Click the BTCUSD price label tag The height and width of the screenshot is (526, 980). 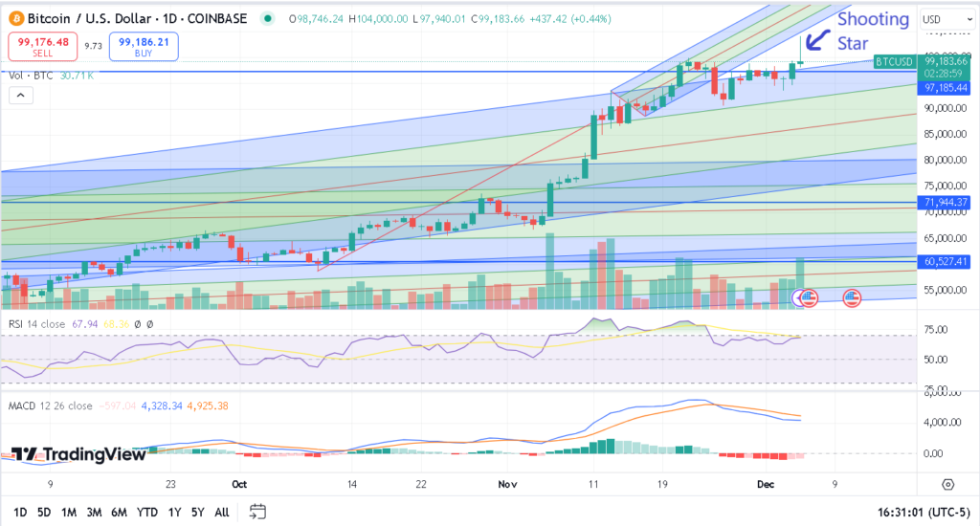coord(894,61)
